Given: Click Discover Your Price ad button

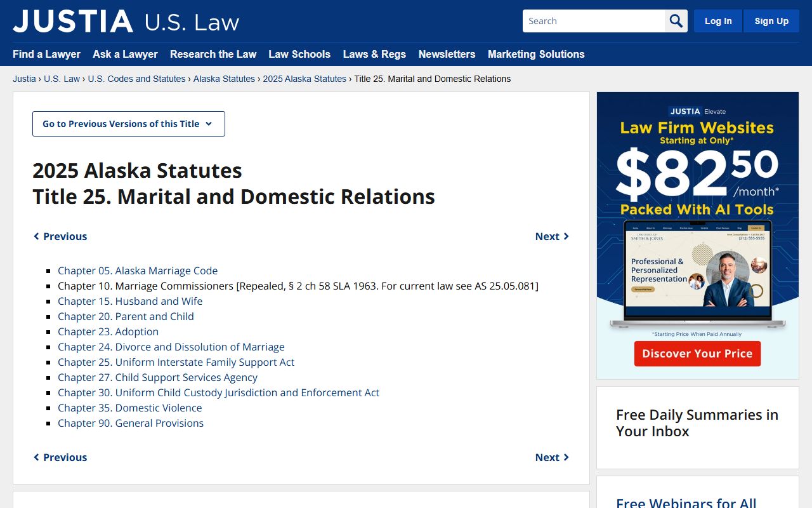Looking at the screenshot, I should coord(697,354).
